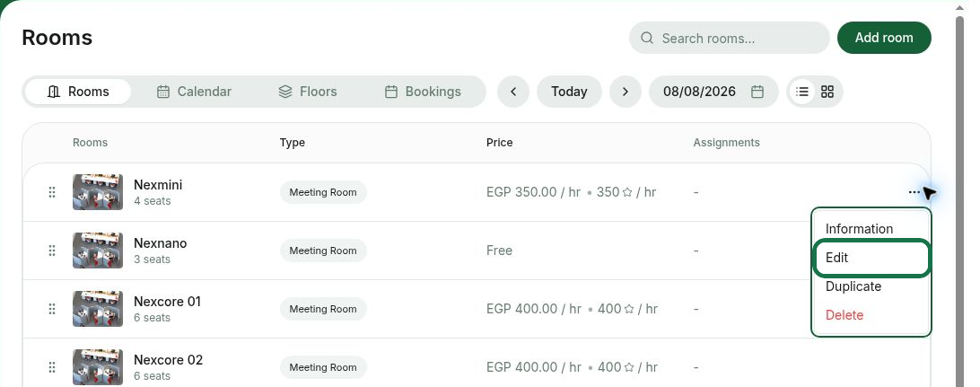This screenshot has width=980, height=387.
Task: Switch to the Floors tab
Action: (308, 92)
